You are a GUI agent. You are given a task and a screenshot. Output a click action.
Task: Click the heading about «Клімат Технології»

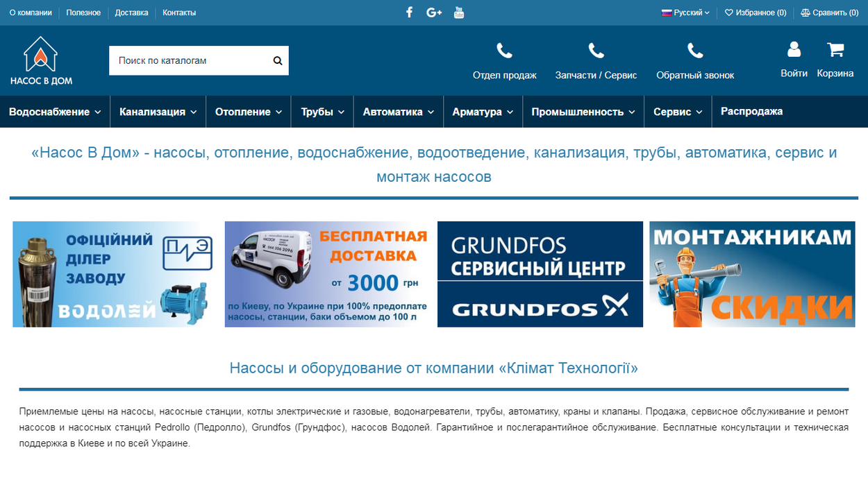434,368
